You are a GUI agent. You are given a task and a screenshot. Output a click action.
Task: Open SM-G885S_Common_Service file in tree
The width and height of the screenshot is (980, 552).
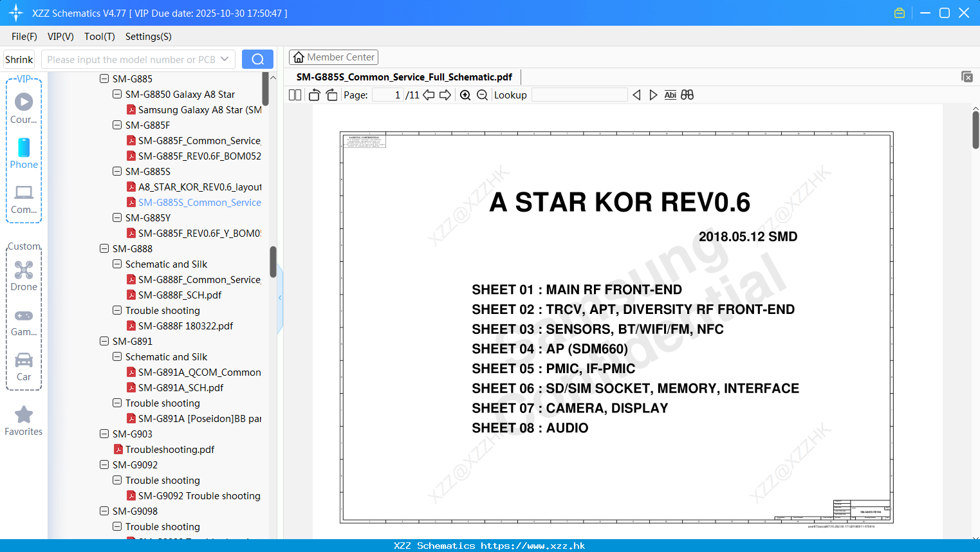click(x=199, y=202)
